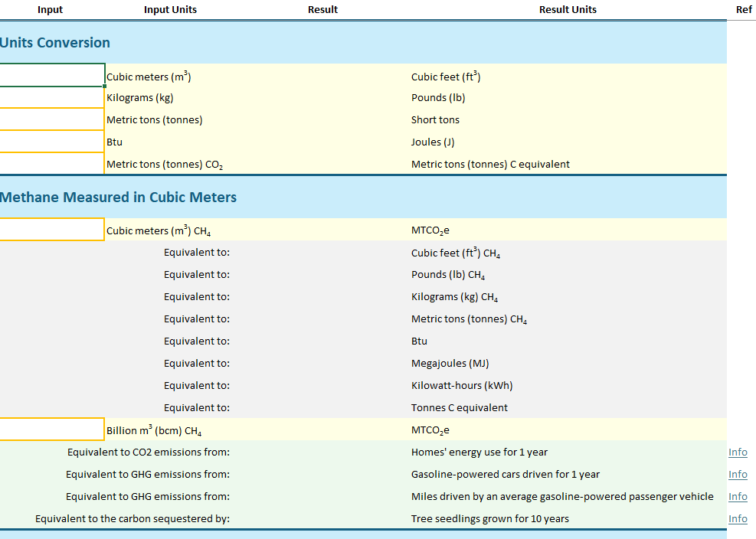Open Info link for Tree seedlings row
The width and height of the screenshot is (756, 539).
click(738, 518)
